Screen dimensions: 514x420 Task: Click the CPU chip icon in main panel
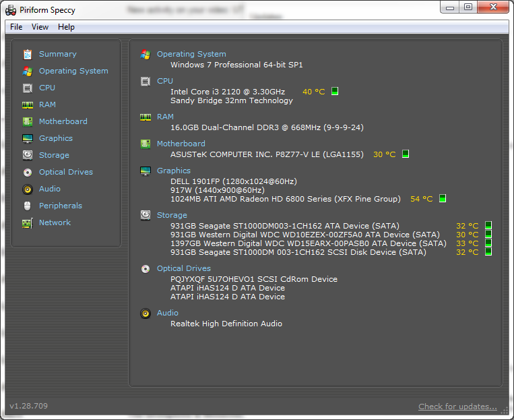(146, 81)
